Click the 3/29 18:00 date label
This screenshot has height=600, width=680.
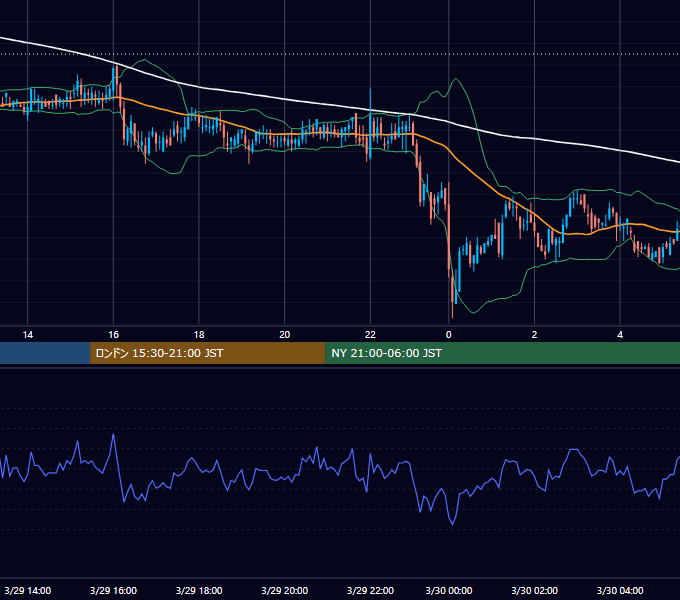point(199,590)
